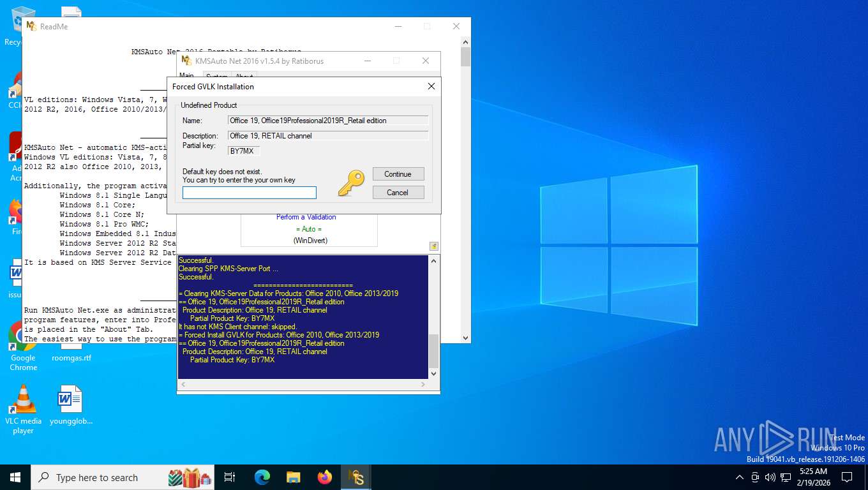The height and width of the screenshot is (490, 868).
Task: Close the KMSAuto Net window
Action: [426, 61]
